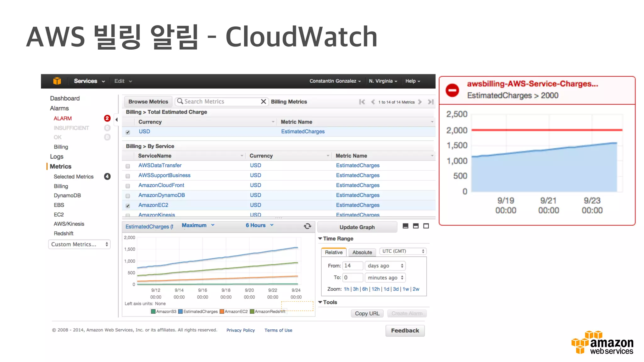Check the AmazonCloudFront row checkbox
Viewport: 644px width, 362px height.
point(128,186)
